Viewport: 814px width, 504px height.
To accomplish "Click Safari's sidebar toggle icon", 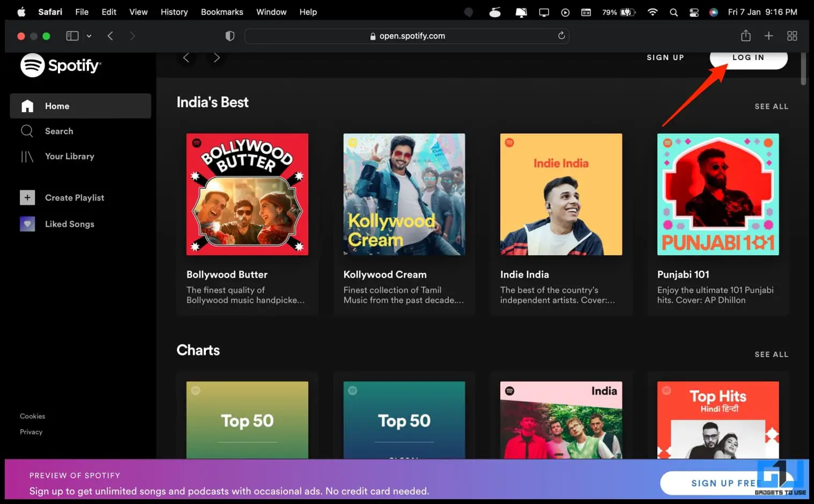I will tap(72, 36).
